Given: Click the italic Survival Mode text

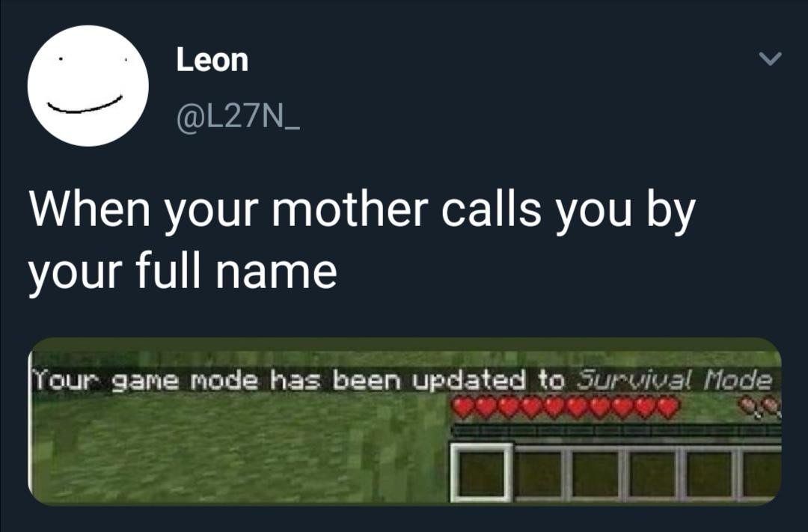Looking at the screenshot, I should [674, 380].
